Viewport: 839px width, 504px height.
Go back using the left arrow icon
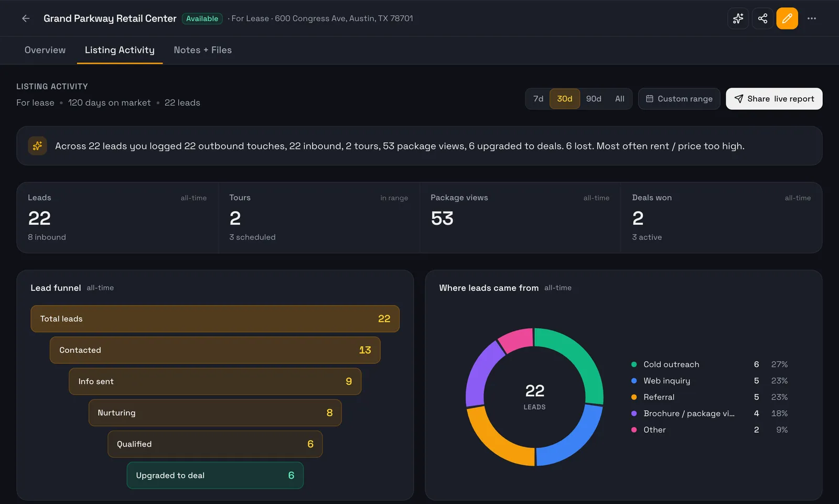[x=26, y=18]
